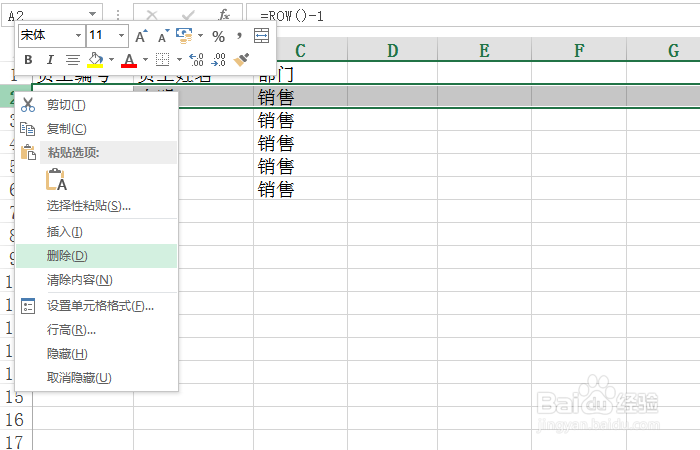Open the font size 11 dropdown
The image size is (700, 450).
click(x=121, y=35)
